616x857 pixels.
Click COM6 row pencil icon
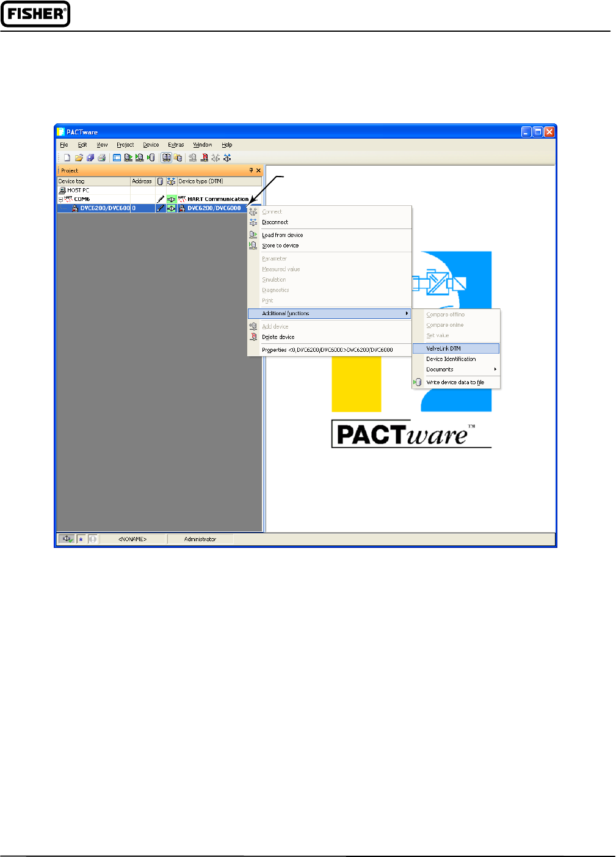[x=161, y=199]
